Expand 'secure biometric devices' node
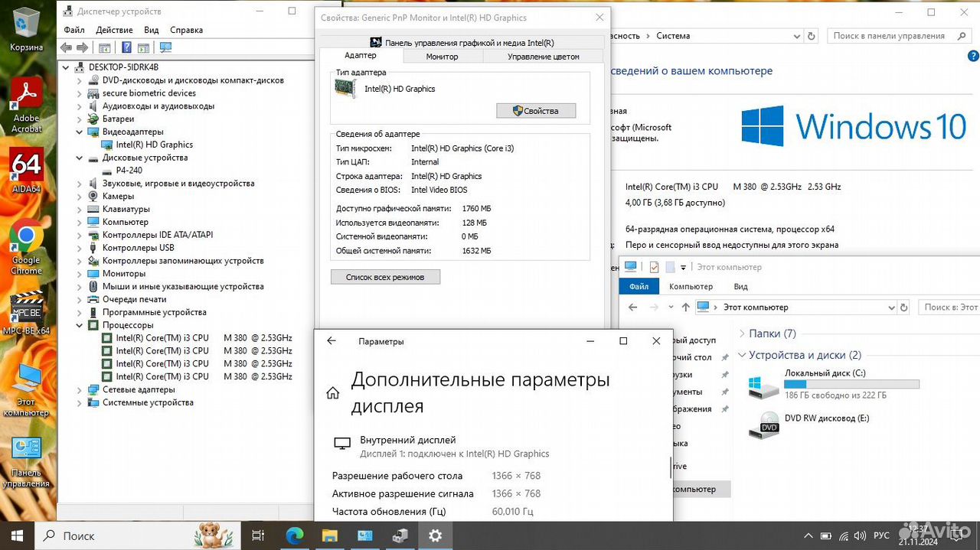 pyautogui.click(x=80, y=93)
